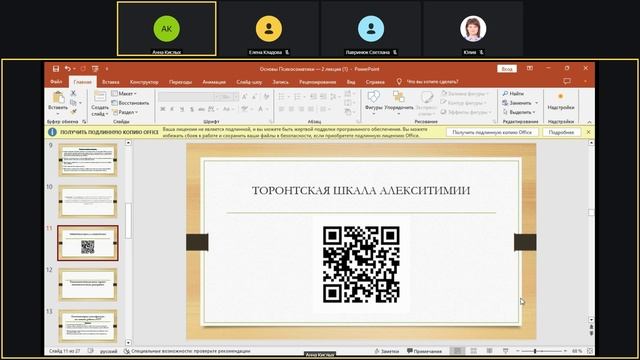Image resolution: width=640 pixels, height=360 pixels.
Task: Click Специальные возможности accessibility status
Action: coord(187,351)
